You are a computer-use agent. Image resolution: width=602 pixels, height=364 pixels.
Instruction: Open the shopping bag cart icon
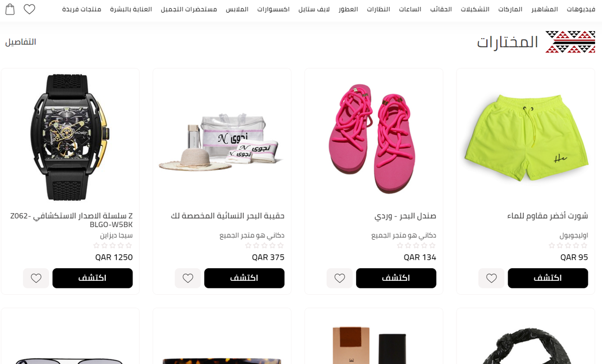(10, 9)
